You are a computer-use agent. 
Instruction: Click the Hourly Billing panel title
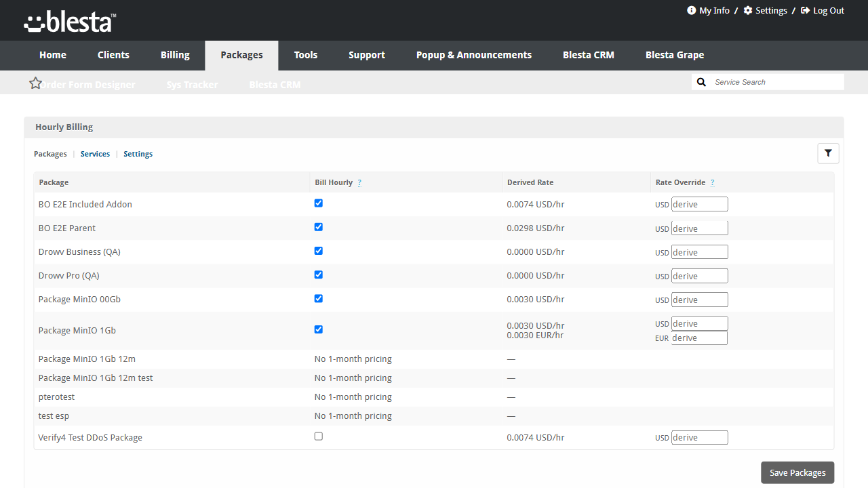pyautogui.click(x=64, y=127)
